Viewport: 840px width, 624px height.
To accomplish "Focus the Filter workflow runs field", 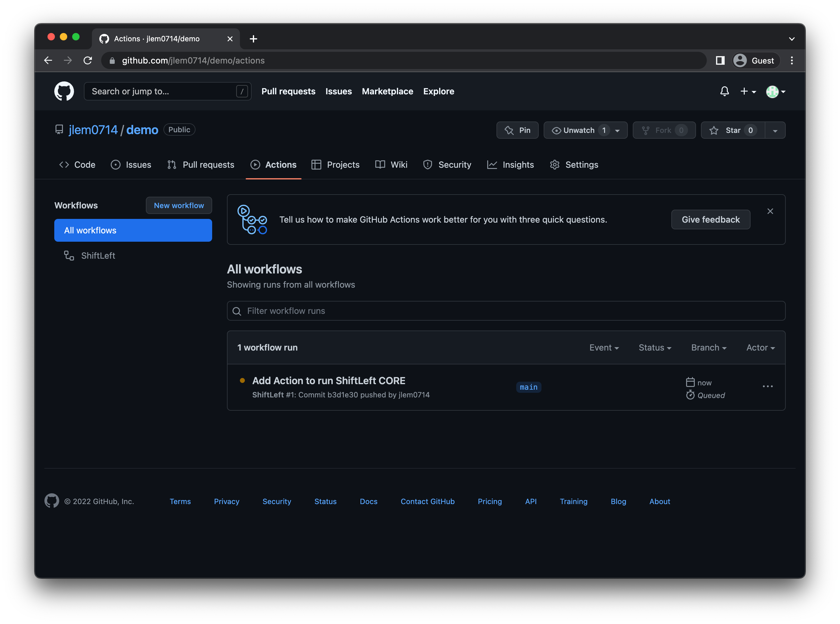I will (x=506, y=310).
